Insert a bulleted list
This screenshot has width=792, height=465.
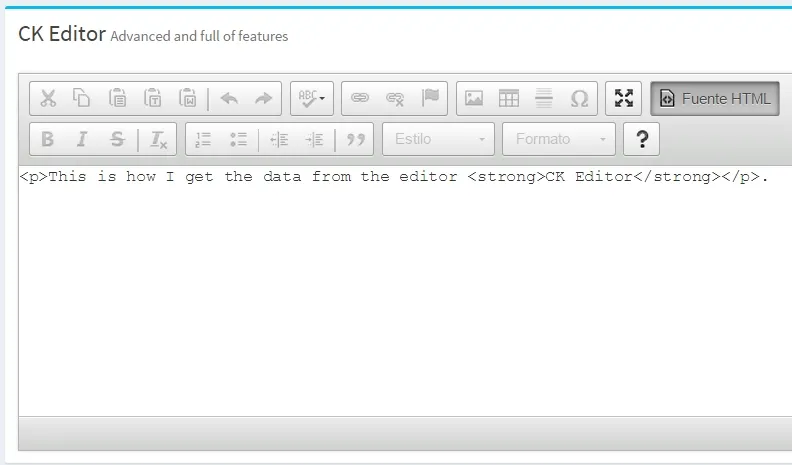238,139
